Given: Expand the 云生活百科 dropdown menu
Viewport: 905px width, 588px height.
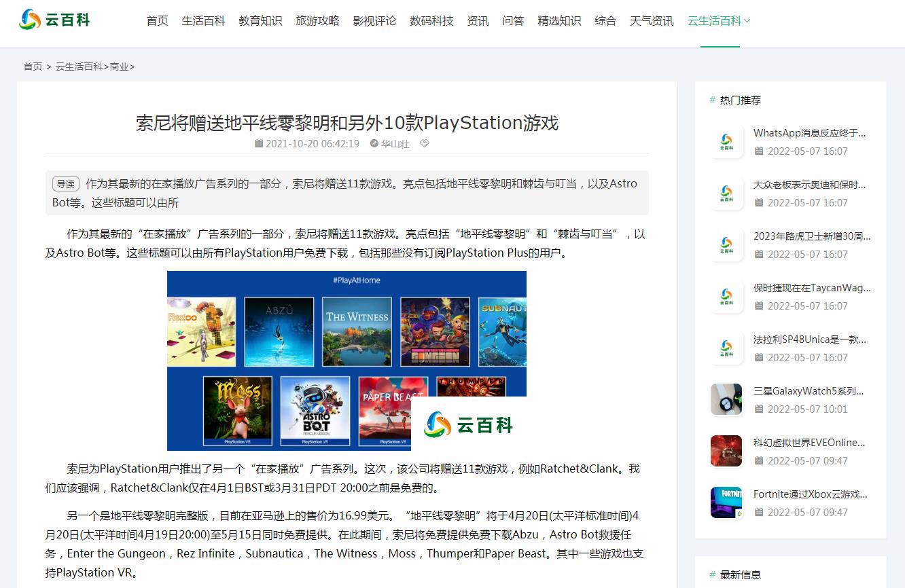Looking at the screenshot, I should coord(719,21).
